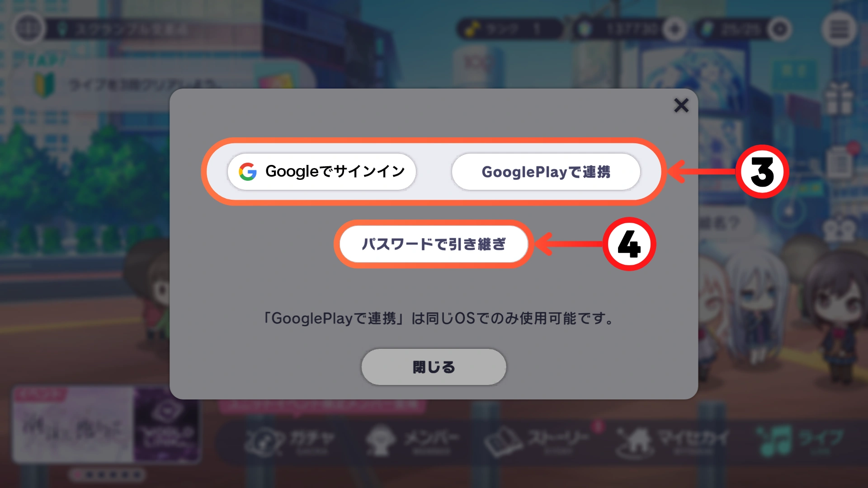
Task: Click the round pause icon at top left
Action: click(x=28, y=28)
